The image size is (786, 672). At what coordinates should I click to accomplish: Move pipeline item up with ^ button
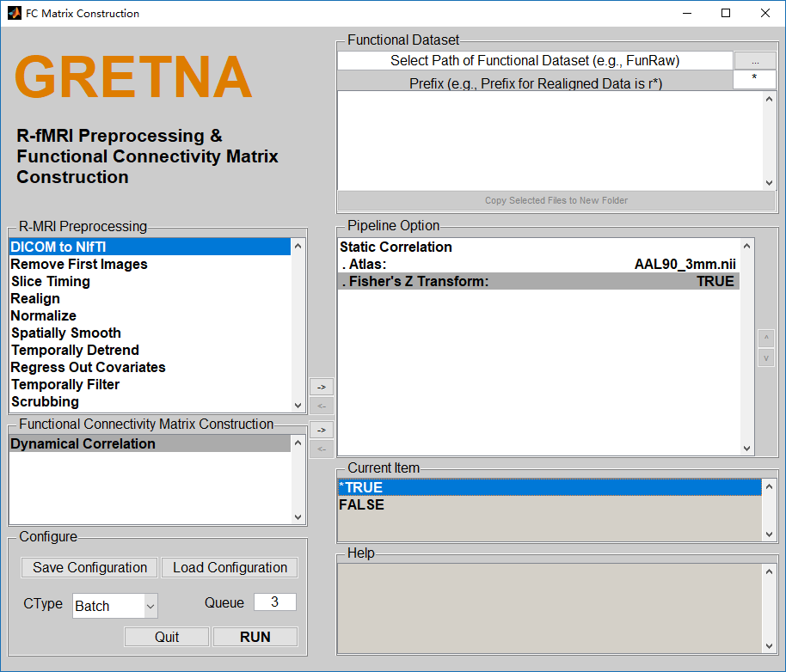pyautogui.click(x=766, y=338)
